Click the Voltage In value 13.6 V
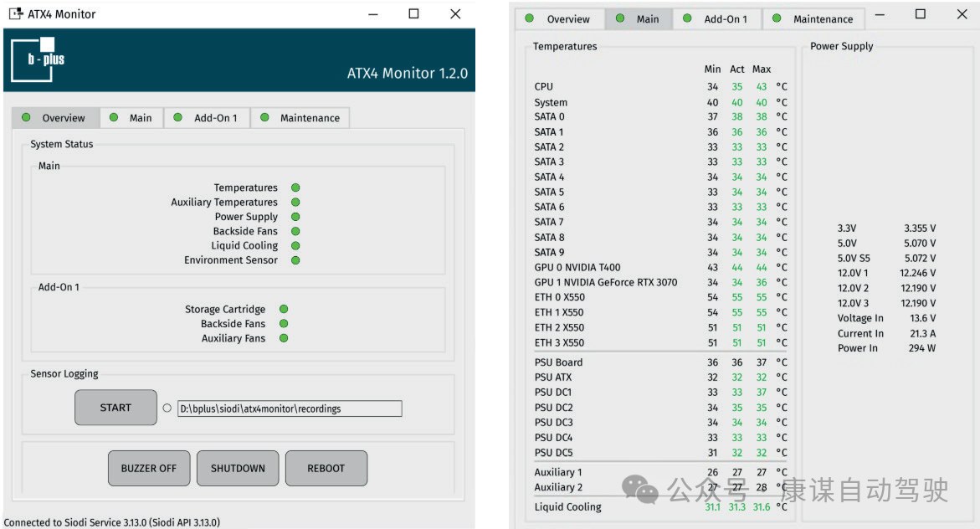This screenshot has height=529, width=980. (922, 318)
